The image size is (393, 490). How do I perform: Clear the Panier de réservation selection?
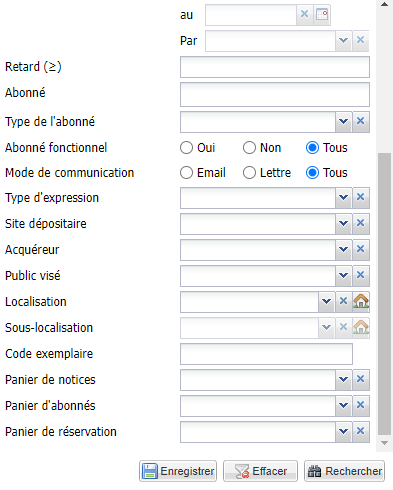click(360, 431)
